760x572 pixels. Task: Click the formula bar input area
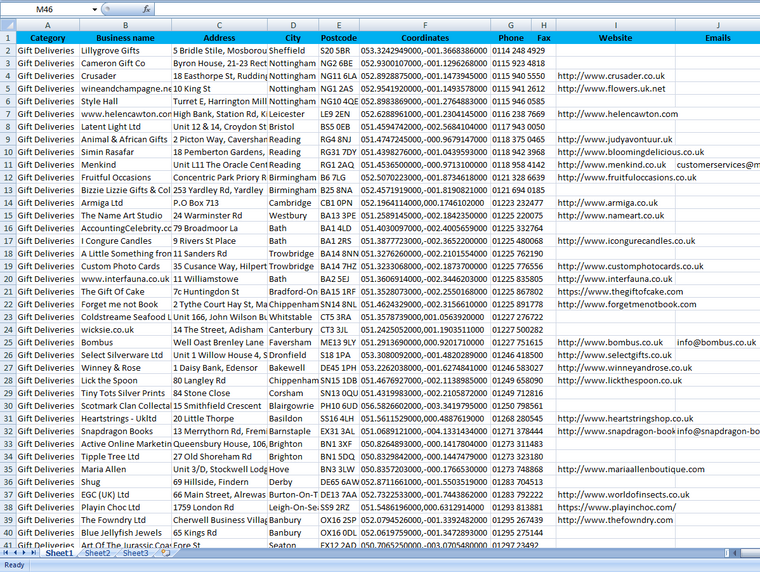457,9
